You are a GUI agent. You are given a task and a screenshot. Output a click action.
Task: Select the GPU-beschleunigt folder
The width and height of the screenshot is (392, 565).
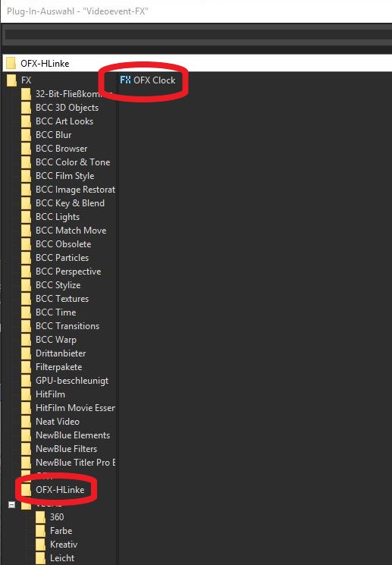tap(72, 381)
